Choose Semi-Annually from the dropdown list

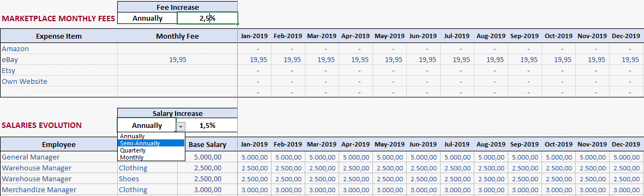[151, 143]
